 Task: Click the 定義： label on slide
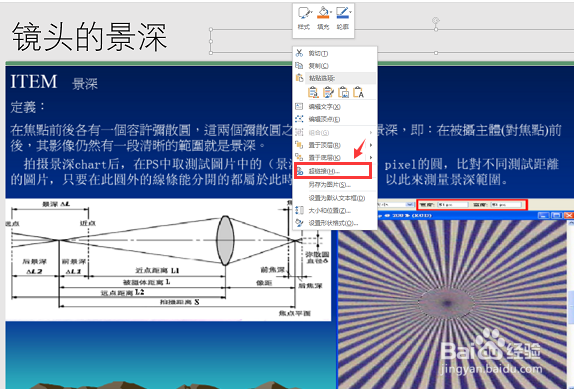point(28,107)
